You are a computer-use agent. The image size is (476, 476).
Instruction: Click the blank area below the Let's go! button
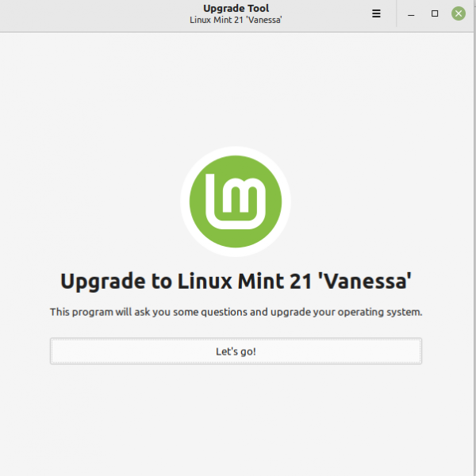pyautogui.click(x=236, y=419)
